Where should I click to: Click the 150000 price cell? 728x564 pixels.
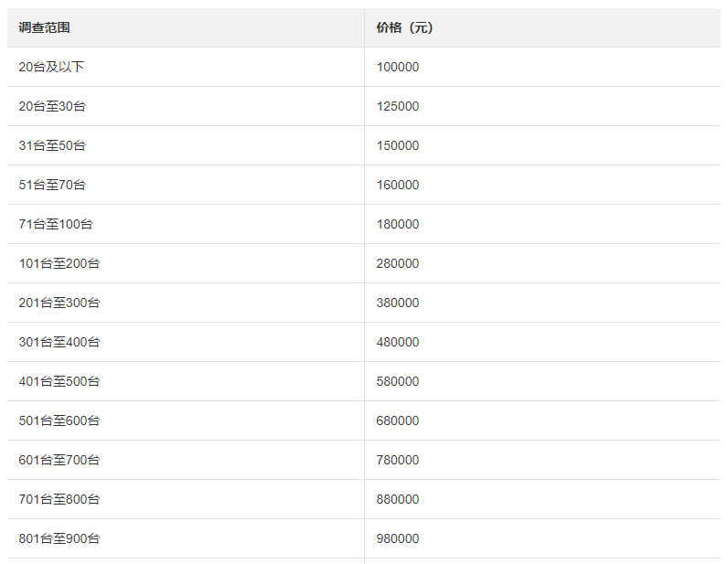398,145
